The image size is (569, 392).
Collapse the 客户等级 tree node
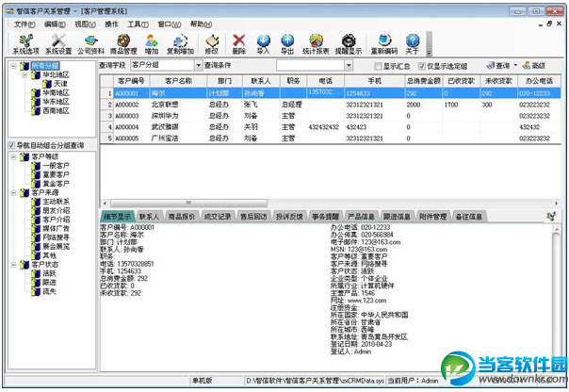click(13, 156)
